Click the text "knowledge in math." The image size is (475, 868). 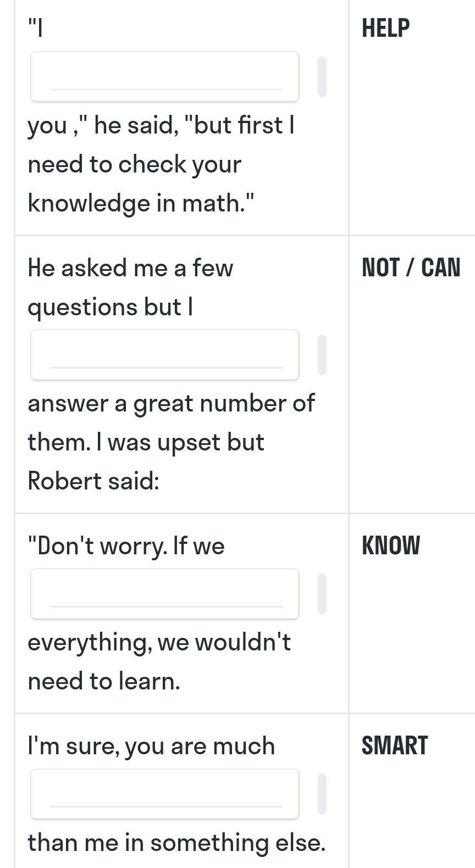tap(141, 203)
